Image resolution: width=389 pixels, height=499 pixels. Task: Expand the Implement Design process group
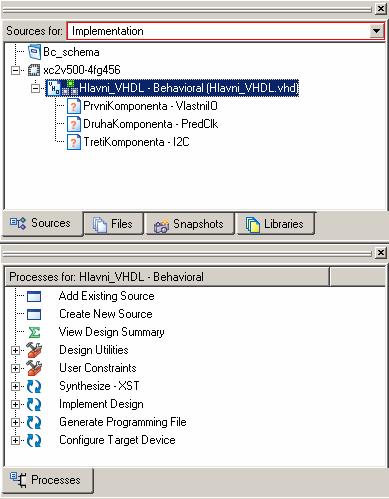(15, 404)
